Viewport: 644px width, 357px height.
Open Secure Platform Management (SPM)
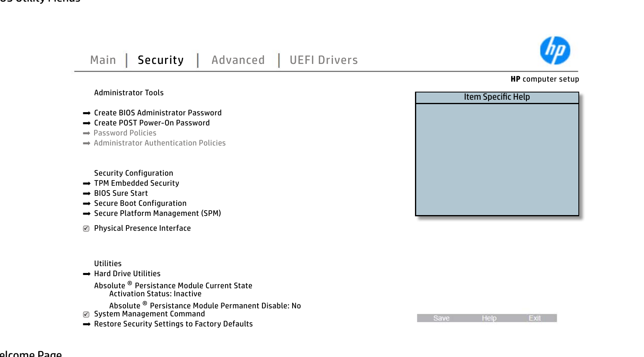pos(157,213)
